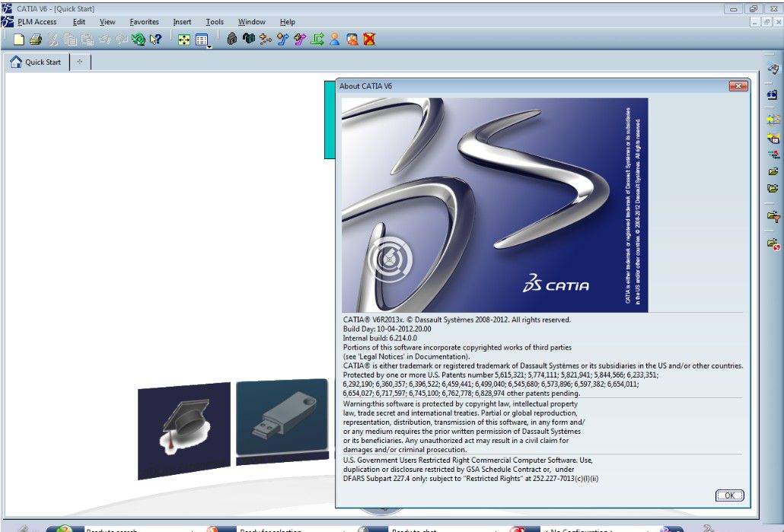Click the Undo arrow icon
The width and height of the screenshot is (784, 532).
(x=104, y=40)
